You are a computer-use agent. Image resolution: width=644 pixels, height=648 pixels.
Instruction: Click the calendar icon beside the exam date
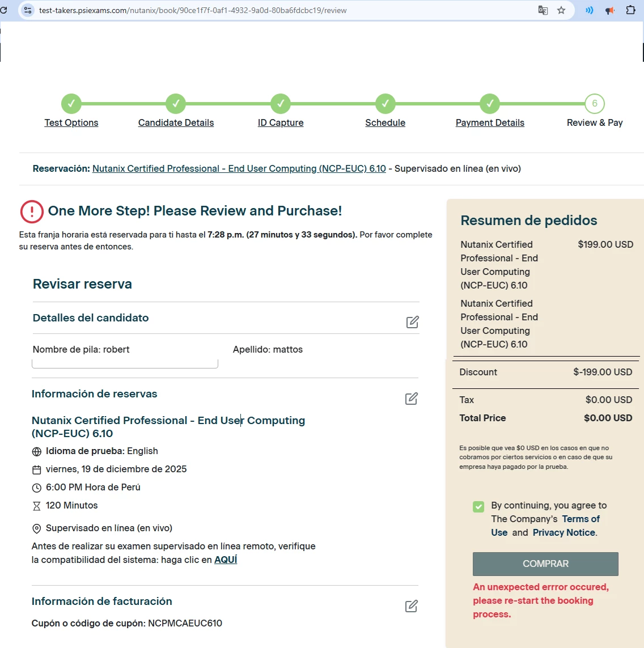pos(37,470)
